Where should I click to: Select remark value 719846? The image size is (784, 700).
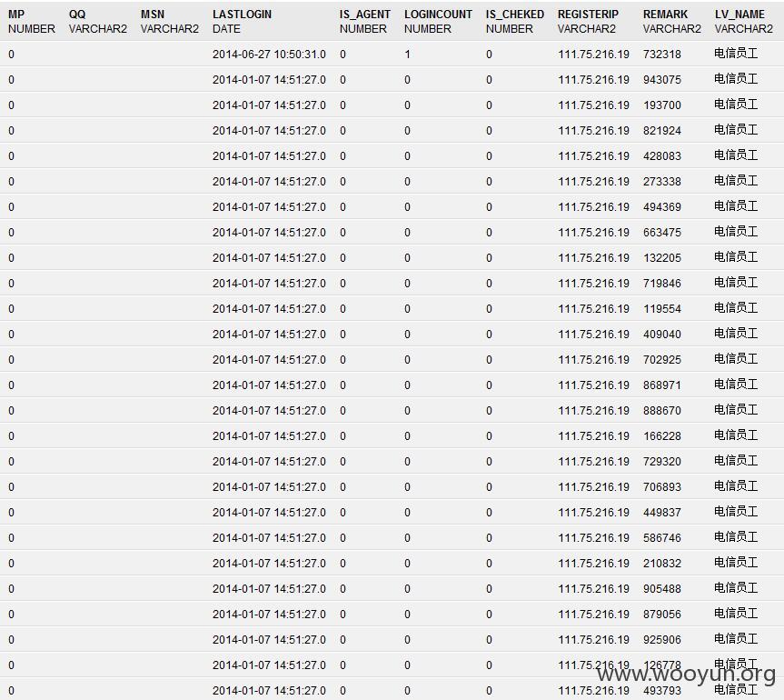pyautogui.click(x=662, y=284)
